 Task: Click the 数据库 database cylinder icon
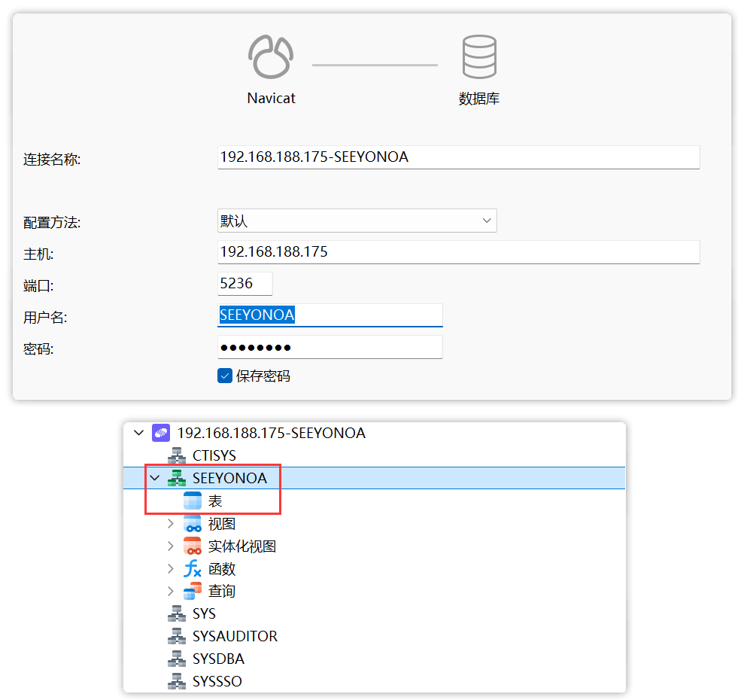pyautogui.click(x=479, y=56)
